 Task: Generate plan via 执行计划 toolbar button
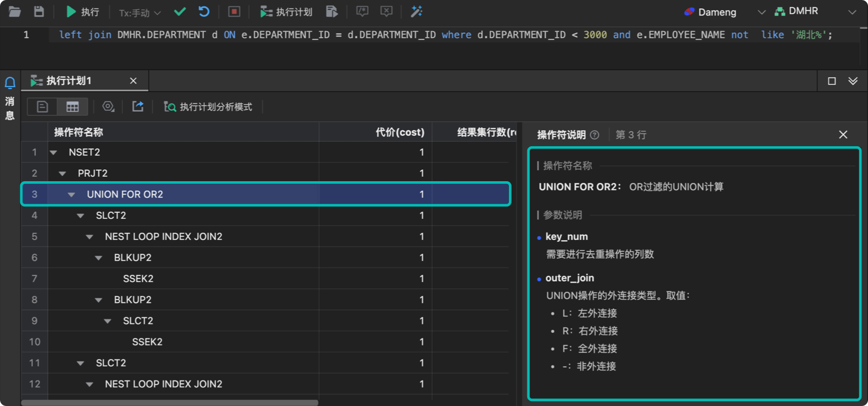click(286, 11)
